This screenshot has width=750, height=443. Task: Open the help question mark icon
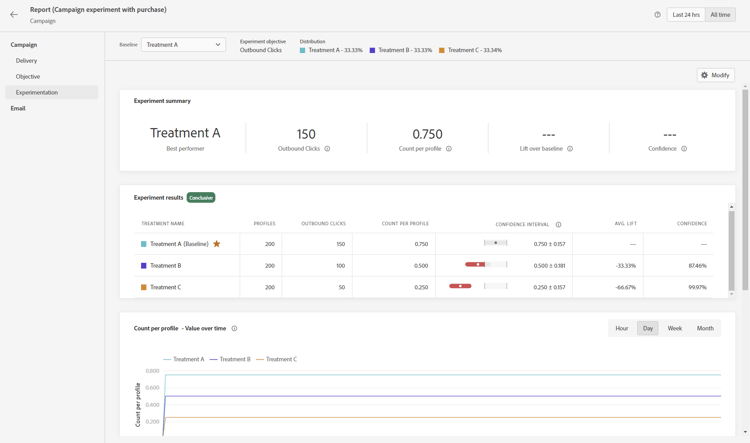click(x=657, y=15)
